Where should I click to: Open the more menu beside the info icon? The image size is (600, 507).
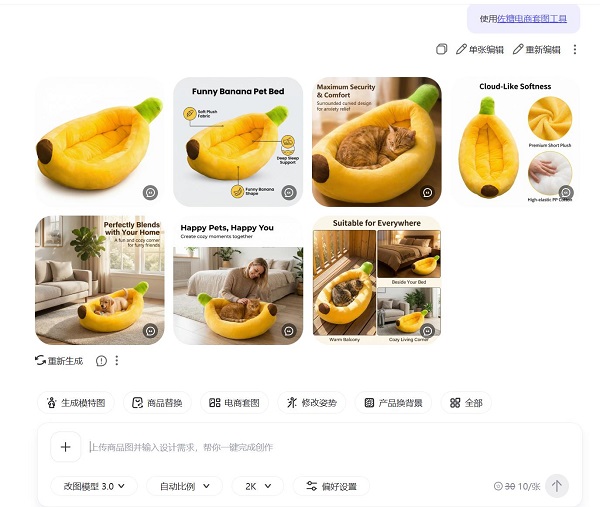point(117,360)
